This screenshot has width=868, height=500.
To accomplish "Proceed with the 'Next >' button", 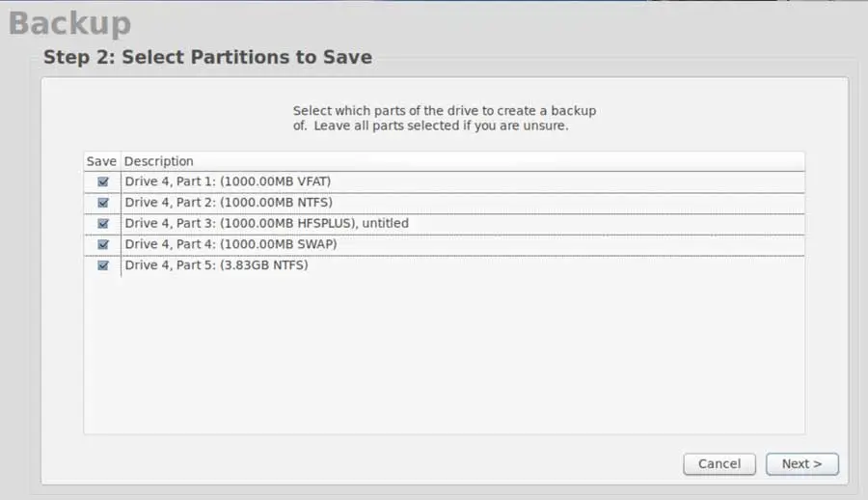I will tap(801, 464).
